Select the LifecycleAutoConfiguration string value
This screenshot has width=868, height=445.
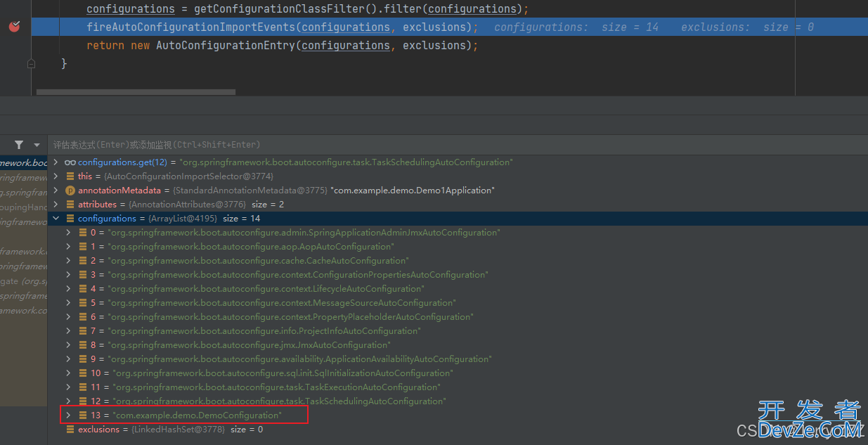point(266,289)
